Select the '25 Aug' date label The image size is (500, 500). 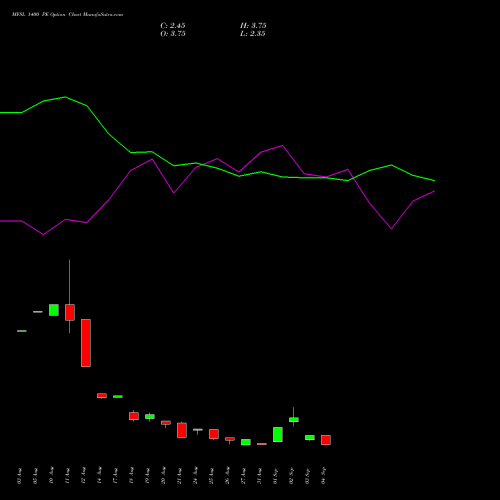[x=211, y=476]
